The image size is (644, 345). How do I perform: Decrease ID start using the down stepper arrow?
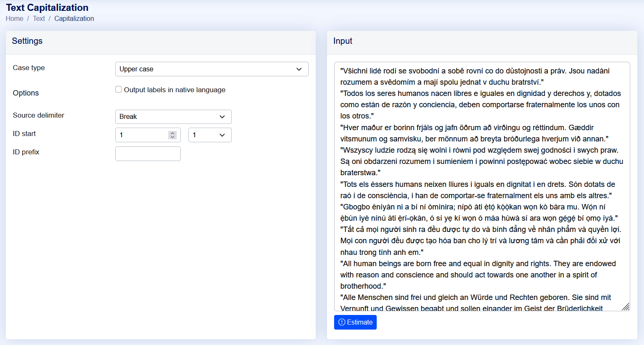[x=172, y=137]
